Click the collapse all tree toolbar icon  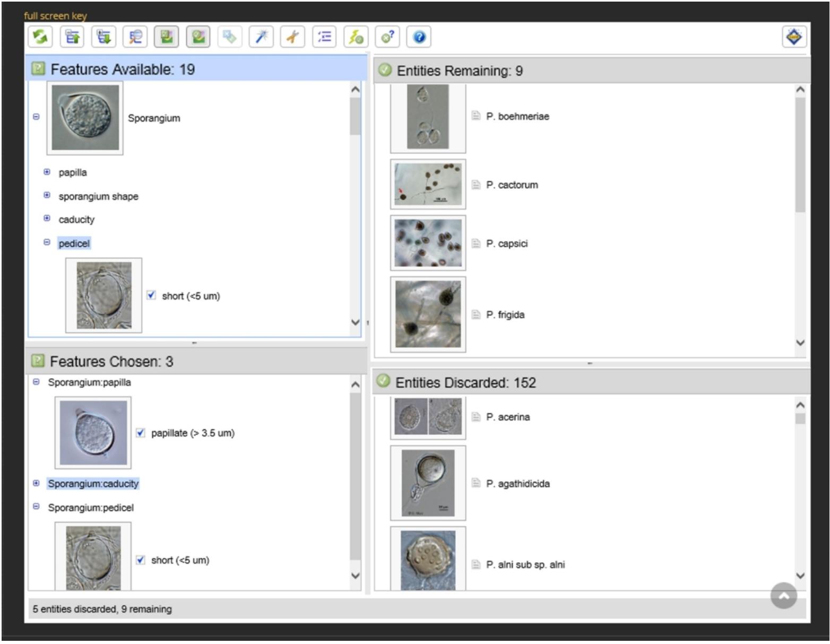[72, 37]
